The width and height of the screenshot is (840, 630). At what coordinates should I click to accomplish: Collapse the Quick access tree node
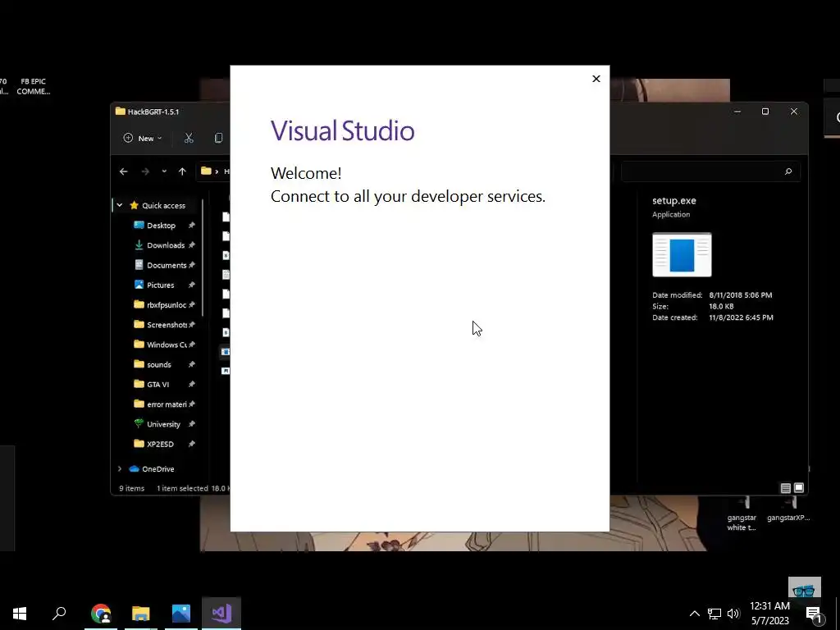(120, 205)
